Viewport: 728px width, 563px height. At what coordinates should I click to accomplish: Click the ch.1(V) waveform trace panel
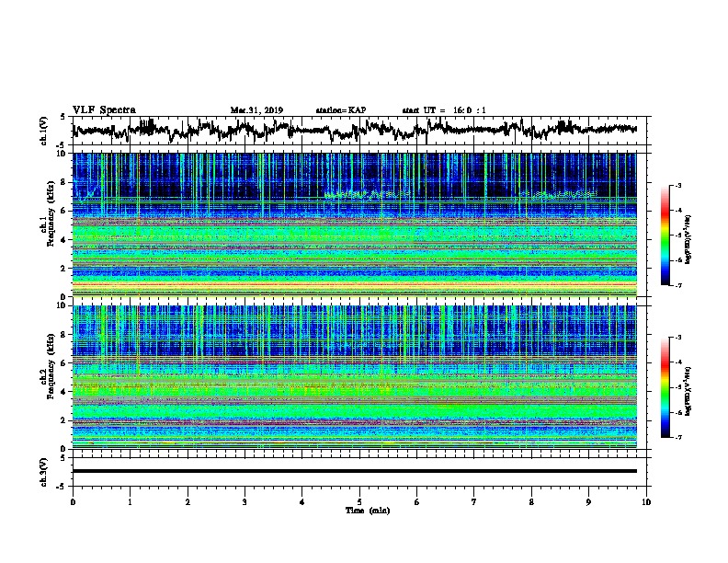point(358,131)
